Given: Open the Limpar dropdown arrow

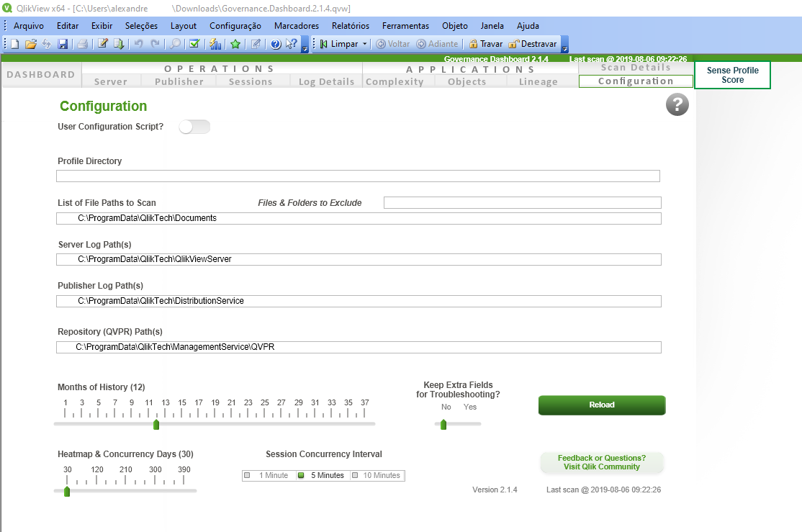Looking at the screenshot, I should [365, 44].
